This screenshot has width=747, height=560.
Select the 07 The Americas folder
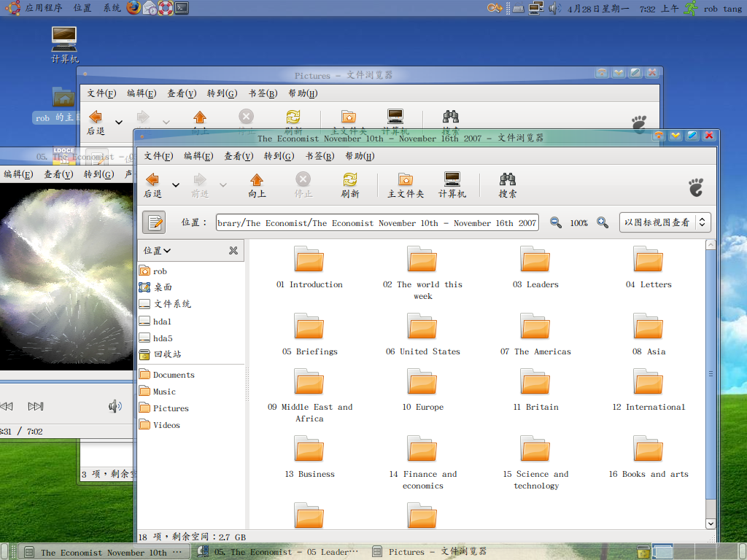tap(535, 334)
